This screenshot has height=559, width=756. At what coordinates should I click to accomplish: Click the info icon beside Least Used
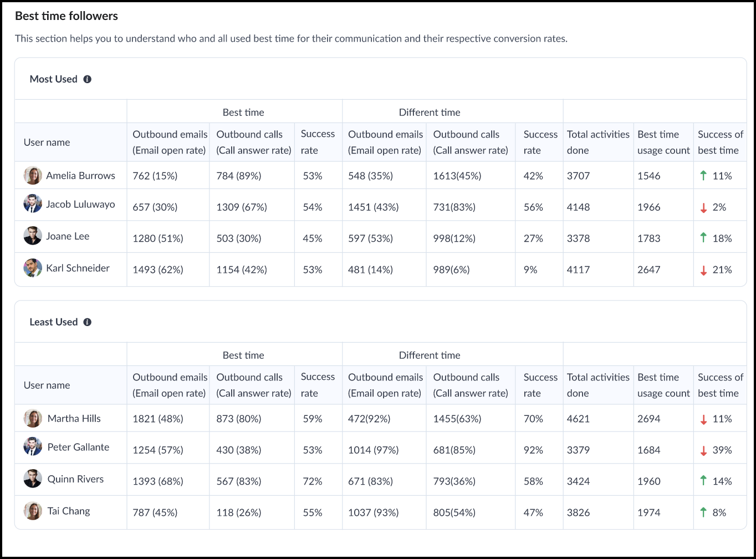pos(87,322)
